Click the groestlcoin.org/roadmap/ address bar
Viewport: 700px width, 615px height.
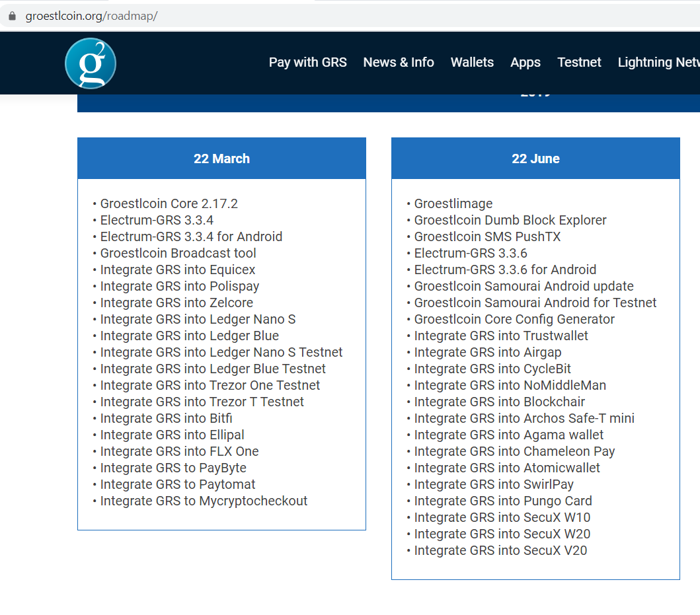click(x=350, y=16)
